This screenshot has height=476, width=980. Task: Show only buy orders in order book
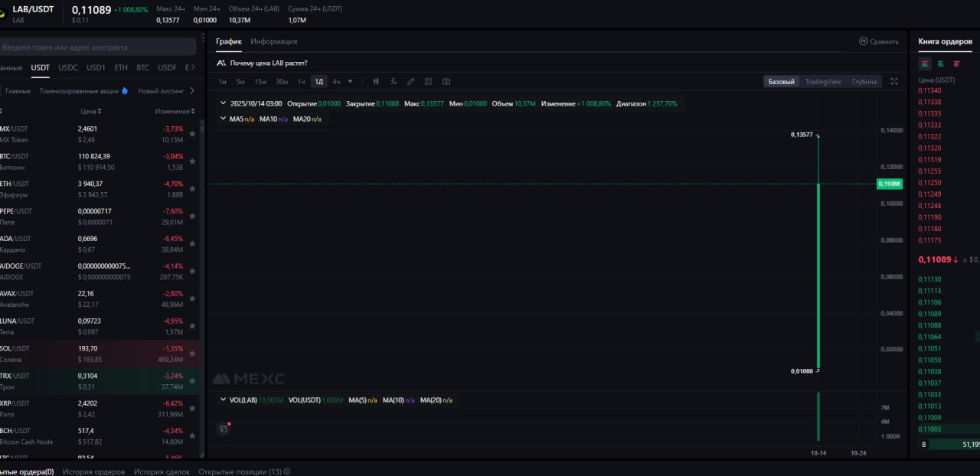[941, 64]
